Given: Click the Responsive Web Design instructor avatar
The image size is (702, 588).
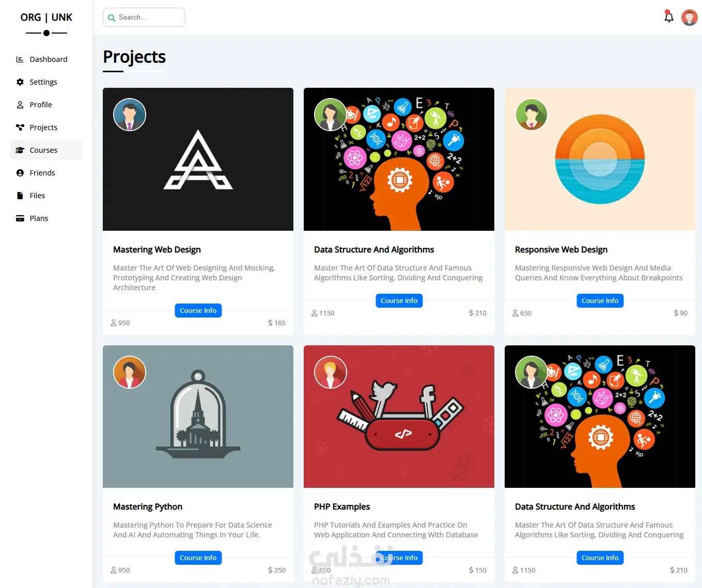Looking at the screenshot, I should click(532, 115).
